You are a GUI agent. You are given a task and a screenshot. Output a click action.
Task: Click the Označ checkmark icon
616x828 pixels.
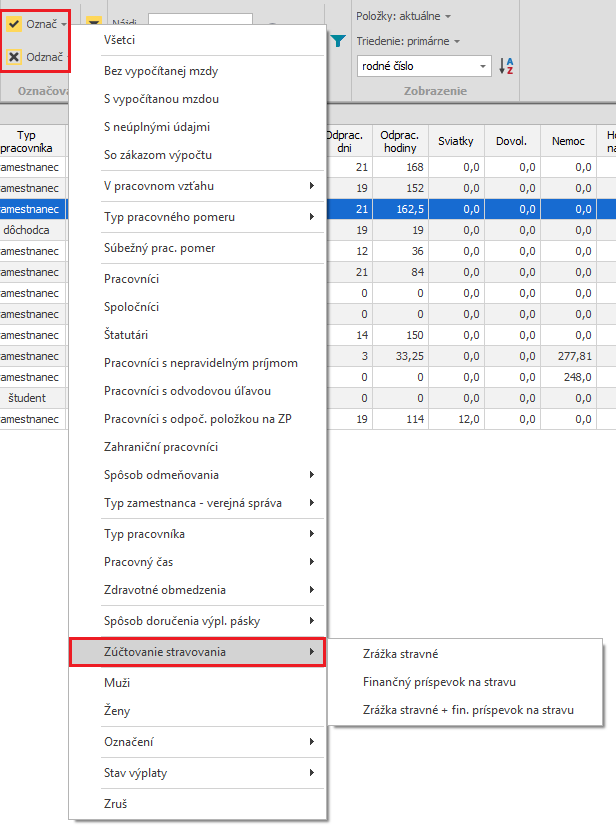point(14,23)
